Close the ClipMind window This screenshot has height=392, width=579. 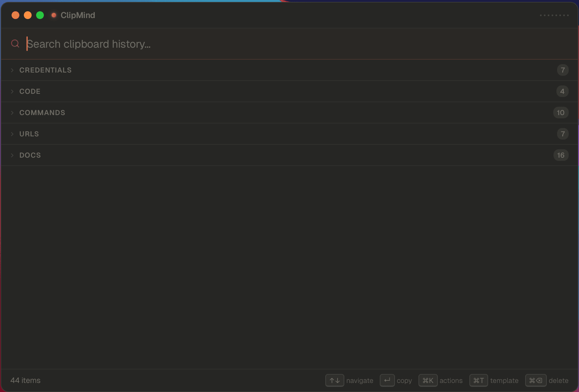point(15,15)
